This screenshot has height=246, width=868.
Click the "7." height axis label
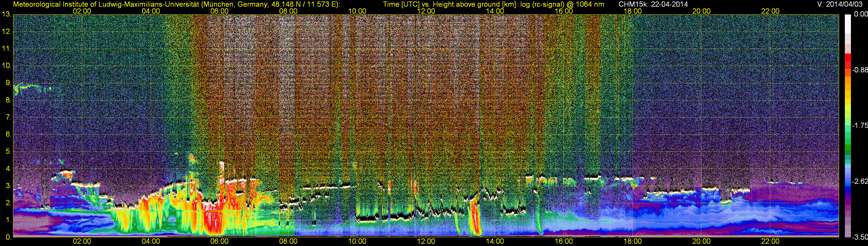tap(8, 117)
